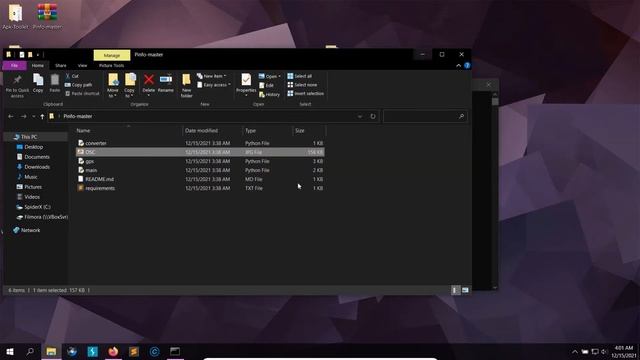Select the requirements text file

pos(200,188)
